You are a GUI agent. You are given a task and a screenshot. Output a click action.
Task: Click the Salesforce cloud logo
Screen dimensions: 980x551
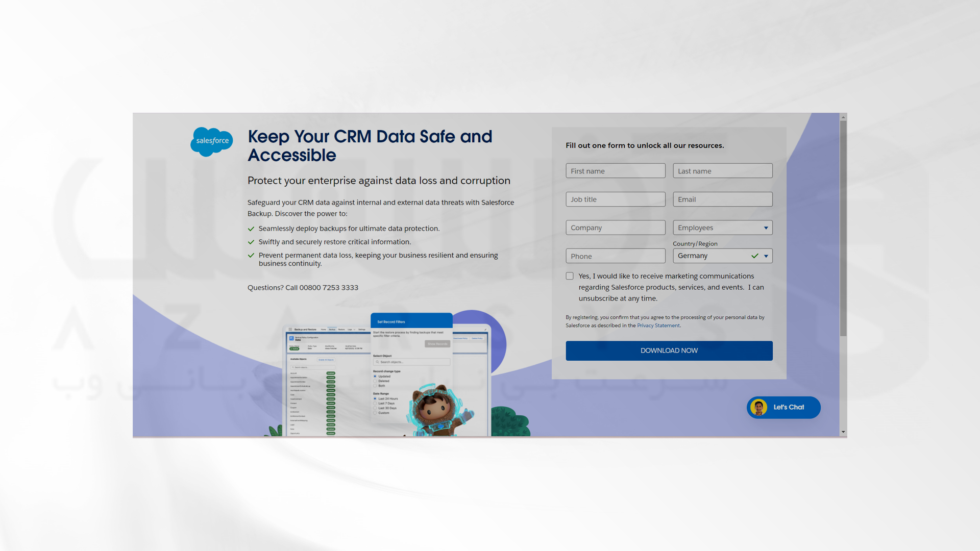click(x=211, y=141)
